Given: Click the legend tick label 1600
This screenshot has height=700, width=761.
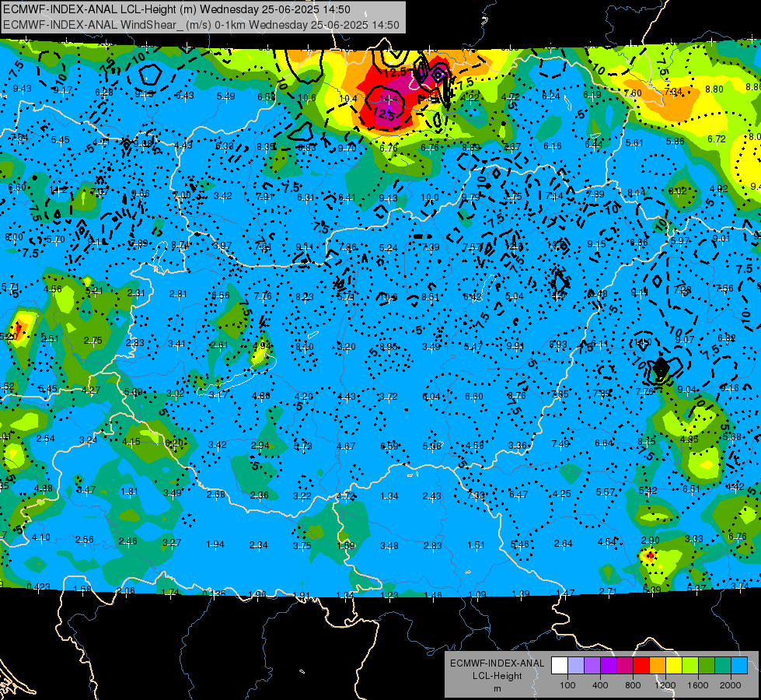Looking at the screenshot, I should click(x=698, y=685).
